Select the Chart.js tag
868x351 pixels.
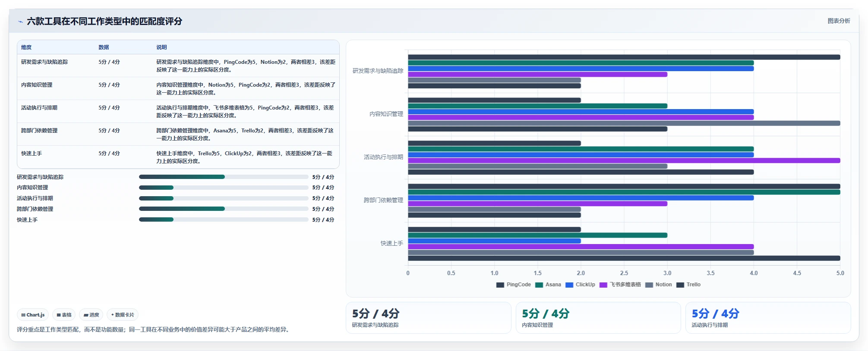[33, 315]
